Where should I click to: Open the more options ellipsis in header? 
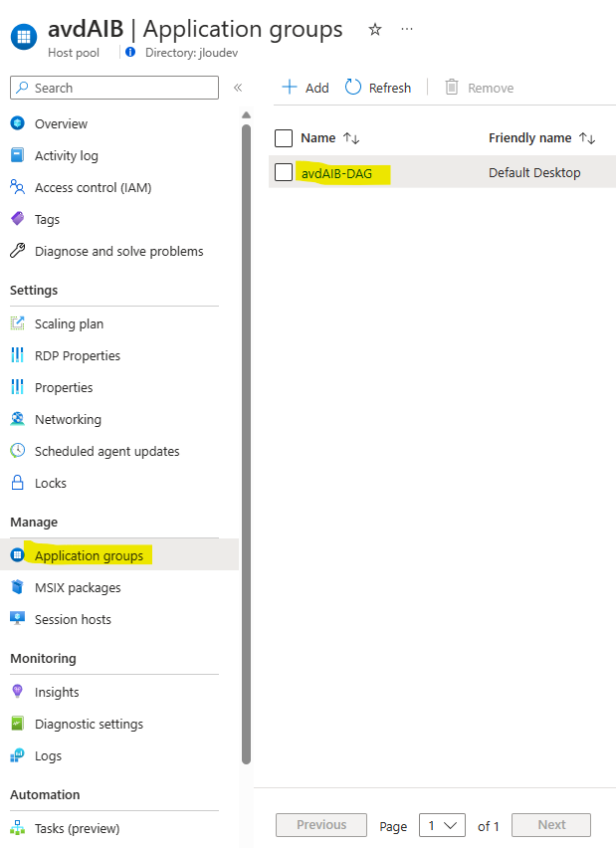click(407, 29)
